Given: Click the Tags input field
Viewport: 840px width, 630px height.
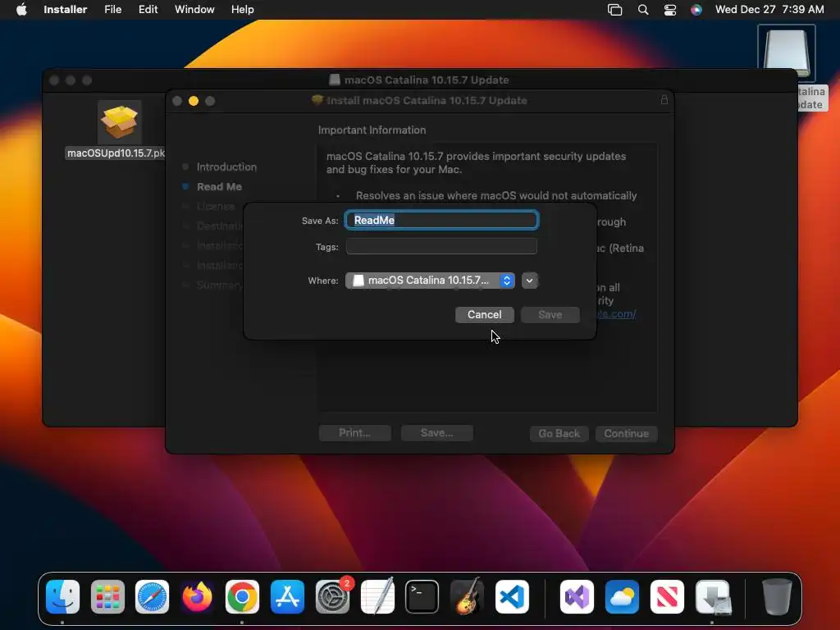Looking at the screenshot, I should 441,246.
